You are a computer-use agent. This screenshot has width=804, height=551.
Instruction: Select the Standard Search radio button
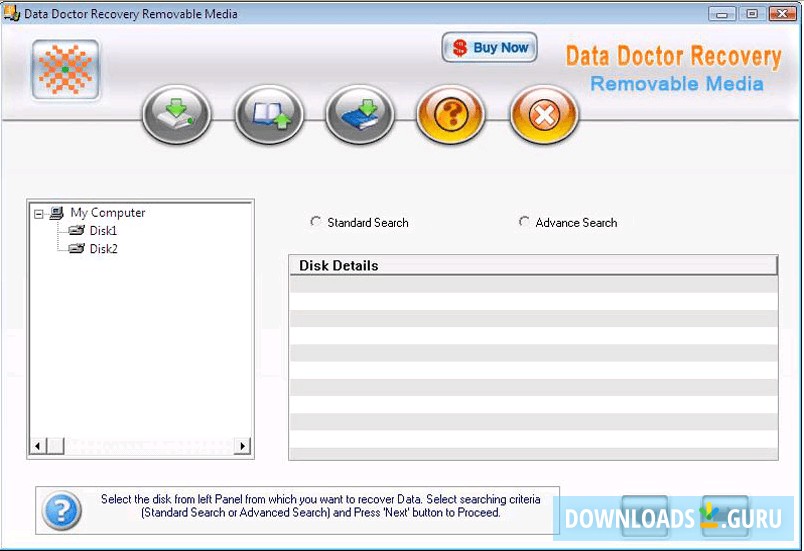pyautogui.click(x=315, y=222)
